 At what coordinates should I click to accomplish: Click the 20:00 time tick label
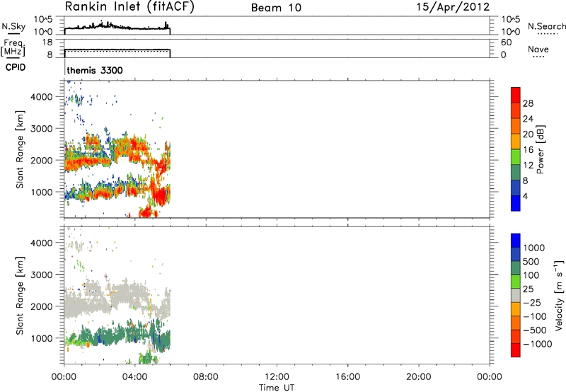pyautogui.click(x=418, y=377)
